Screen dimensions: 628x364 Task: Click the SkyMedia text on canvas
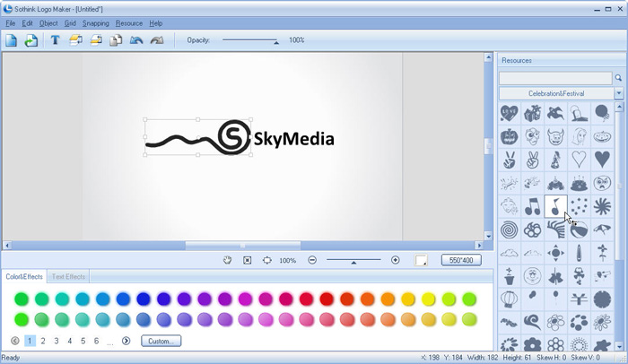293,139
